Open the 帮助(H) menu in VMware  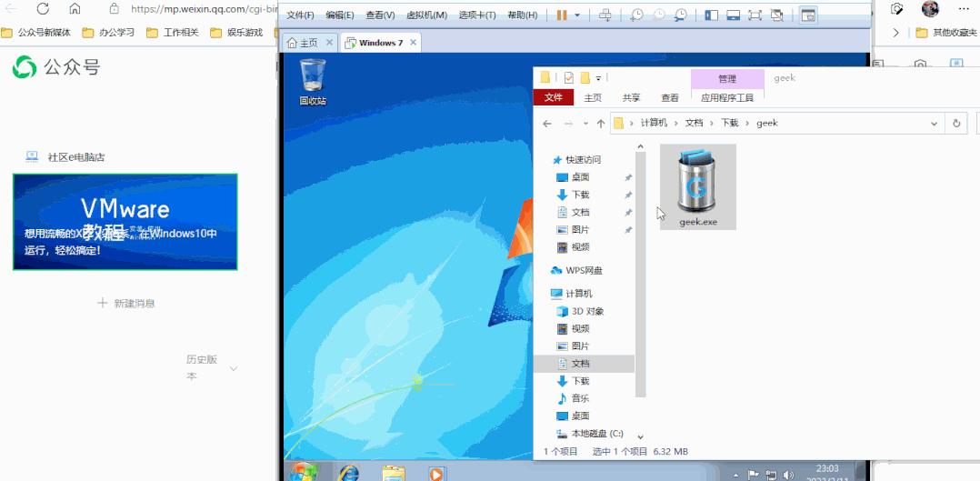coord(522,15)
